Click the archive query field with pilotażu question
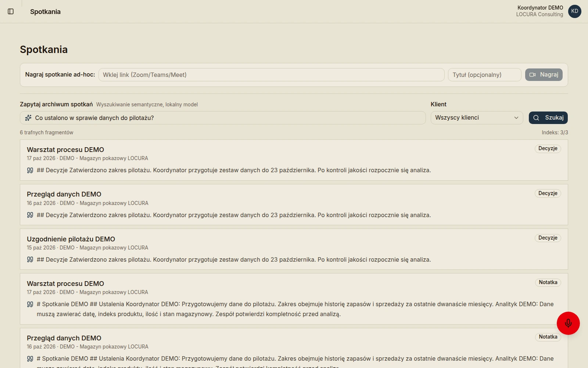 pyautogui.click(x=223, y=118)
